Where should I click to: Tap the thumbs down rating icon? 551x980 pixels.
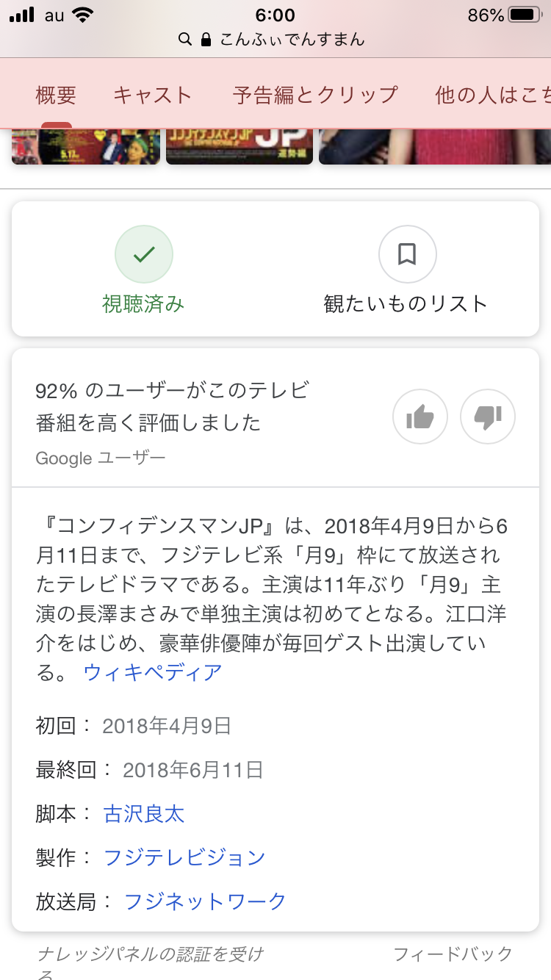click(x=487, y=417)
